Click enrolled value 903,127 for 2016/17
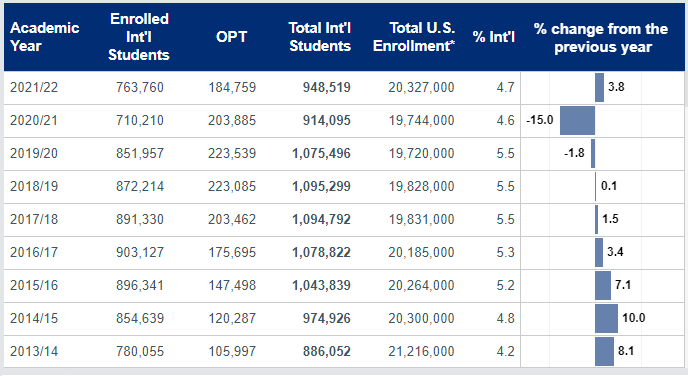The height and width of the screenshot is (376, 688). (x=140, y=252)
